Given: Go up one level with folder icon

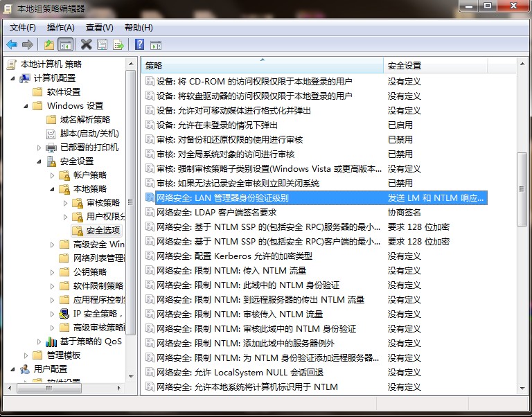Looking at the screenshot, I should pyautogui.click(x=49, y=44).
